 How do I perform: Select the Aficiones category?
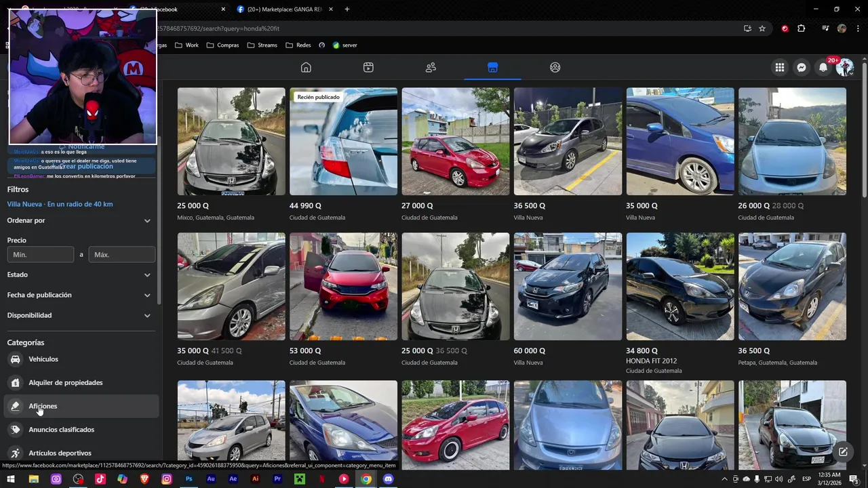(81, 406)
